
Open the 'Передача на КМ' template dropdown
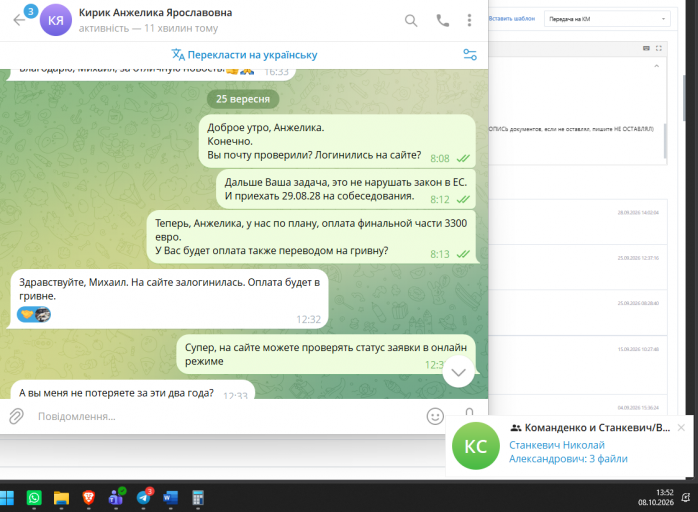coord(607,19)
